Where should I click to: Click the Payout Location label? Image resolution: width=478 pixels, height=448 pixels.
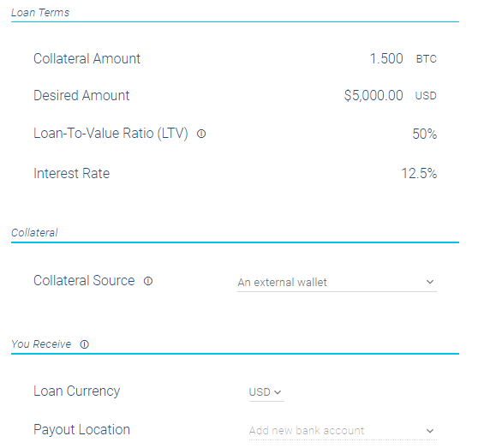[x=81, y=430]
